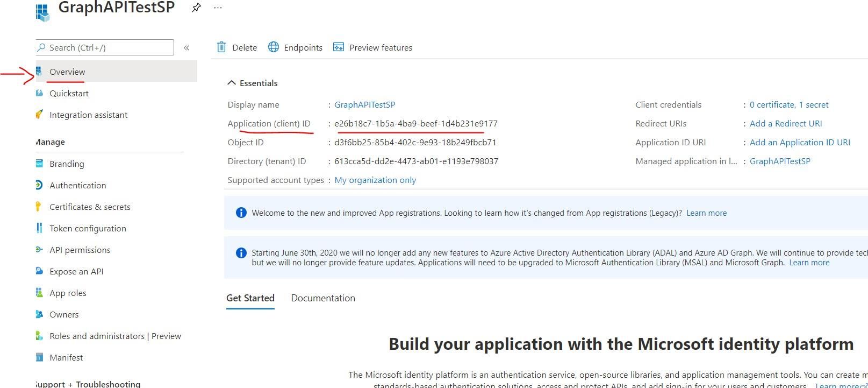This screenshot has width=868, height=388.
Task: Click the Roles and administrators icon
Action: click(x=39, y=336)
